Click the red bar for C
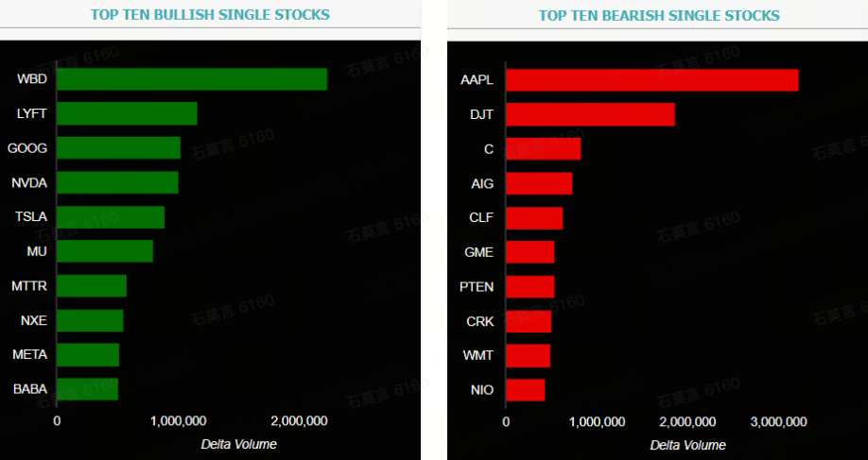The image size is (868, 460). point(543,148)
